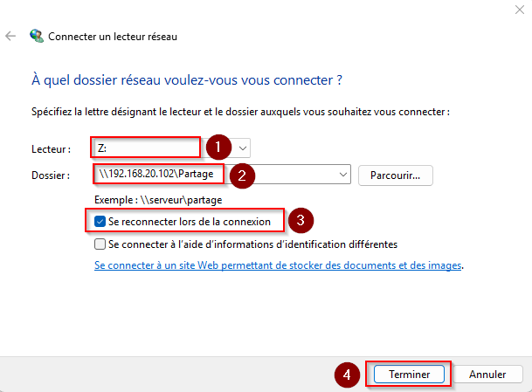Click the network drive icon in title

click(x=36, y=37)
